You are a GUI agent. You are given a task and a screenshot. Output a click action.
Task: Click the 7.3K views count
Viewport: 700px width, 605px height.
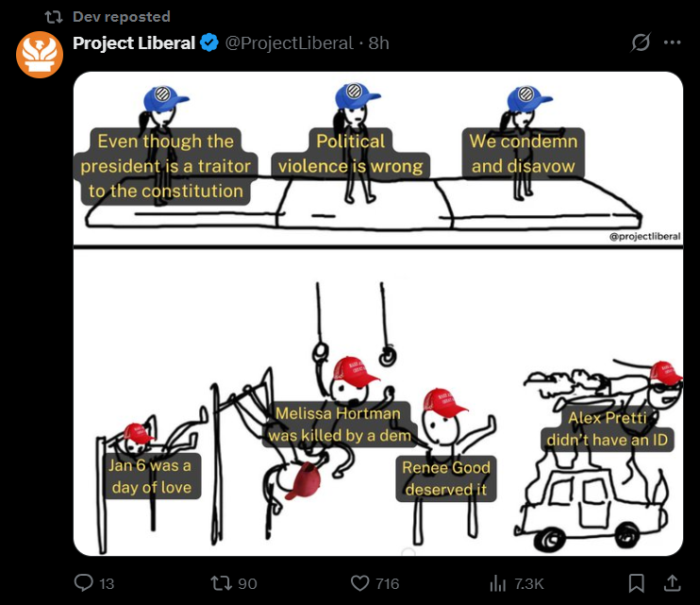click(529, 583)
